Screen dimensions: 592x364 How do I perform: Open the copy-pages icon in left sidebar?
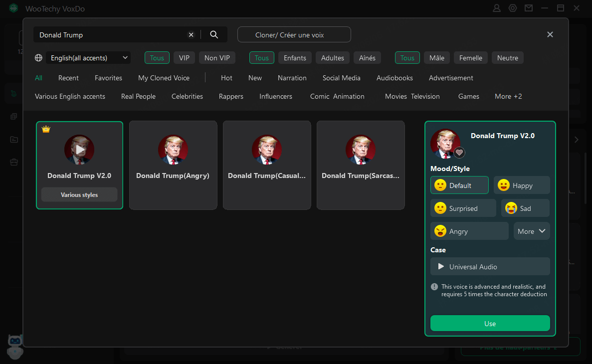14,116
